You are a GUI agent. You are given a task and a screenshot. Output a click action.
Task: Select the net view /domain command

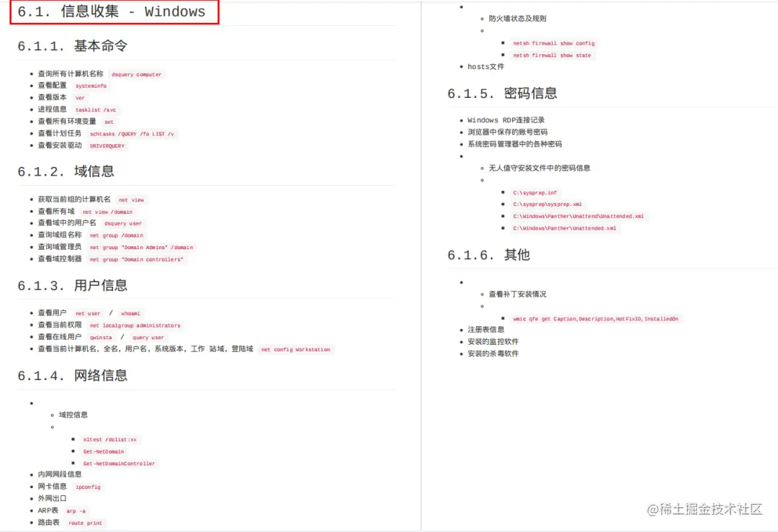tap(107, 212)
